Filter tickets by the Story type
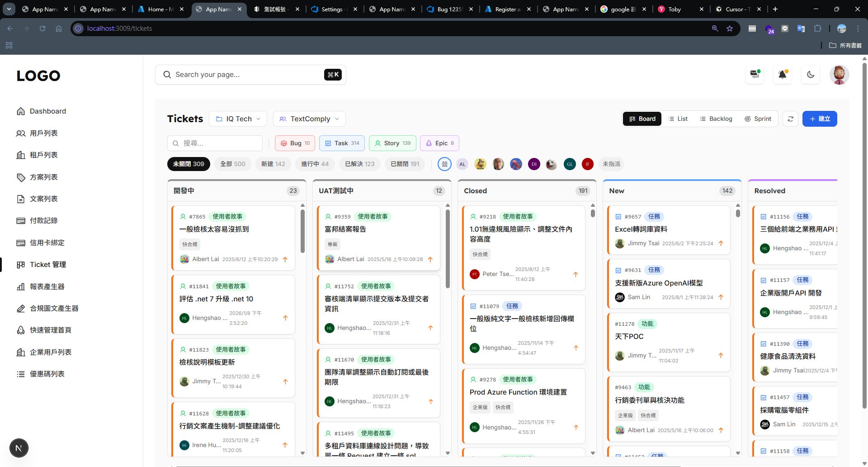Image resolution: width=868 pixels, height=467 pixels. 392,143
